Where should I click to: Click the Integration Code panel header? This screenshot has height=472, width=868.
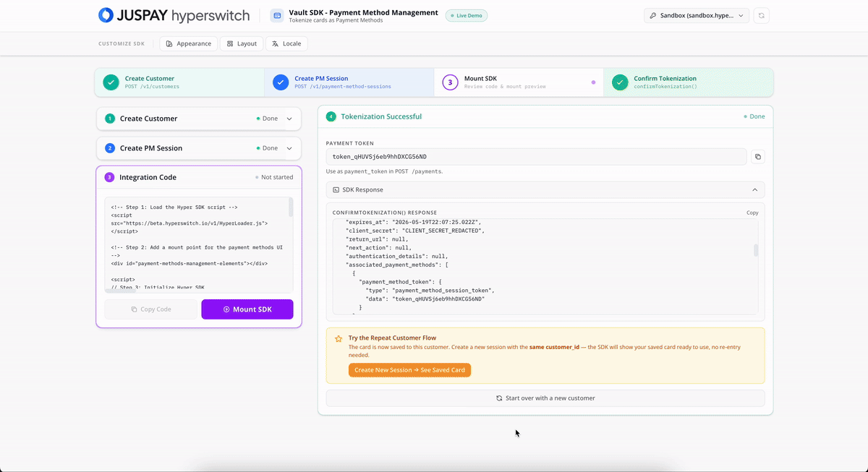(199, 177)
